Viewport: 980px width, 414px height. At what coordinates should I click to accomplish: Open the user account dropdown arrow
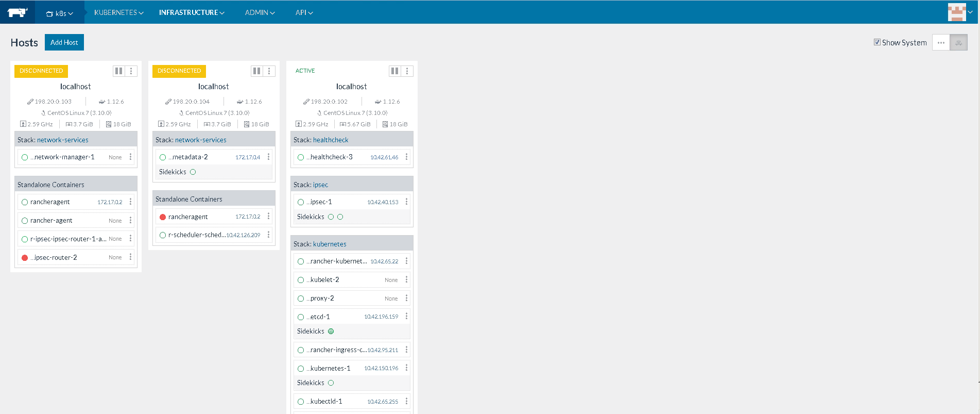(x=970, y=12)
